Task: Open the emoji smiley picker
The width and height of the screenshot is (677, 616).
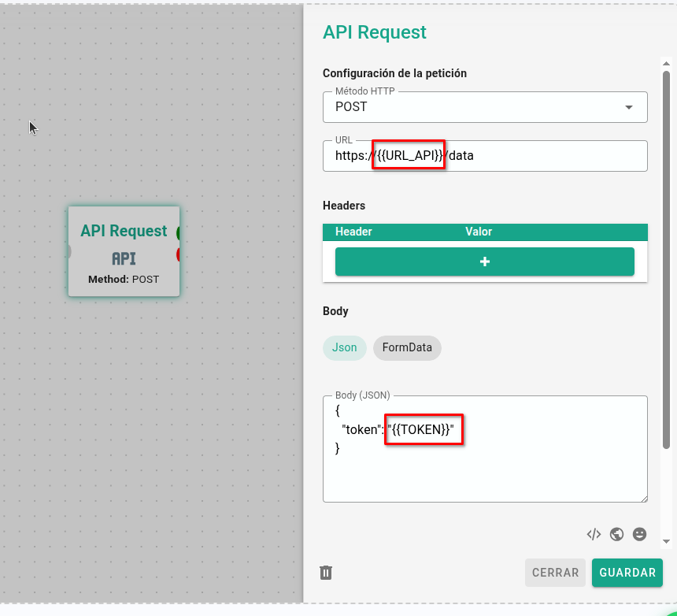Action: tap(640, 534)
